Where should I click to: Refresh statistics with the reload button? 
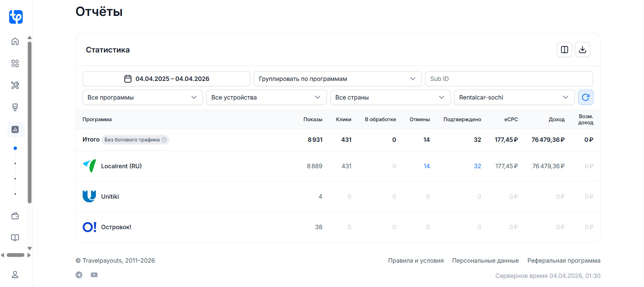pos(585,97)
